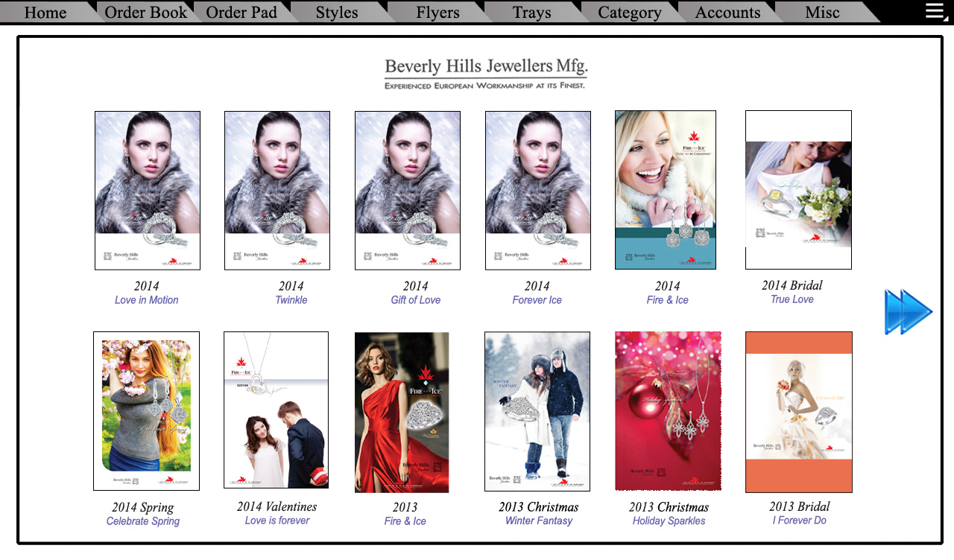Open the Flyers tab
The width and height of the screenshot is (954, 560).
point(438,12)
